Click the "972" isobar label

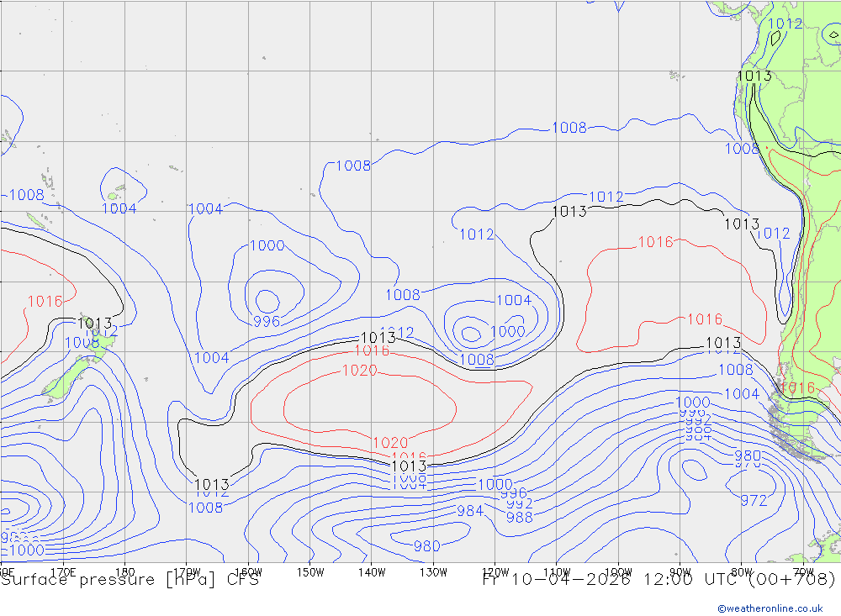coord(754,500)
